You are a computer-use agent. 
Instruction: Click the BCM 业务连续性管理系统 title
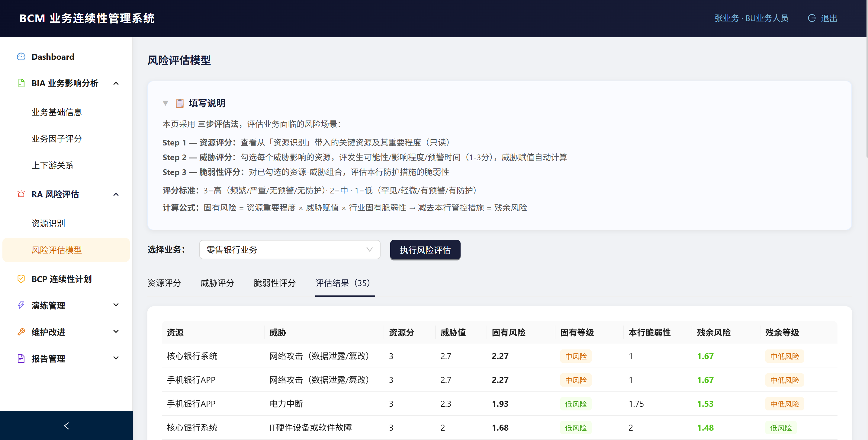pyautogui.click(x=87, y=18)
